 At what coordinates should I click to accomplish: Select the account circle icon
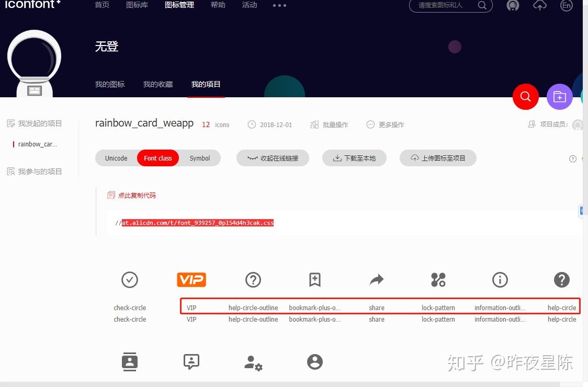pyautogui.click(x=314, y=362)
